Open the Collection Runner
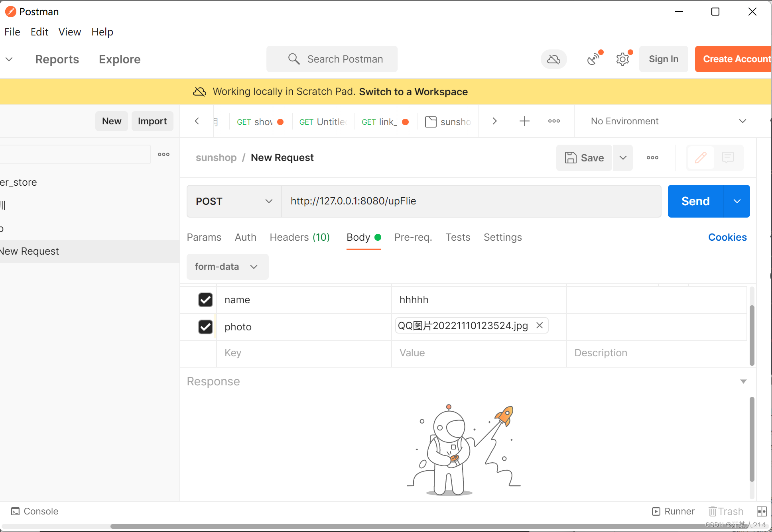Screen dimensions: 772x532 [x=673, y=511]
